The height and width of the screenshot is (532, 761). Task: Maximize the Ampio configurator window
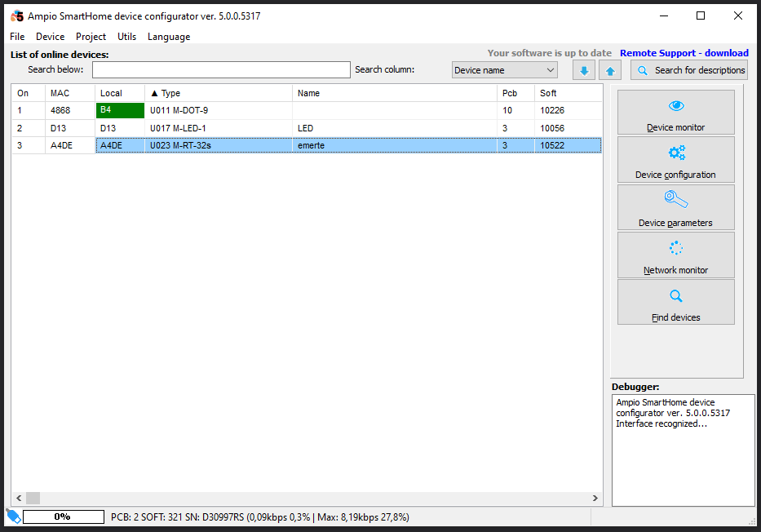click(701, 16)
